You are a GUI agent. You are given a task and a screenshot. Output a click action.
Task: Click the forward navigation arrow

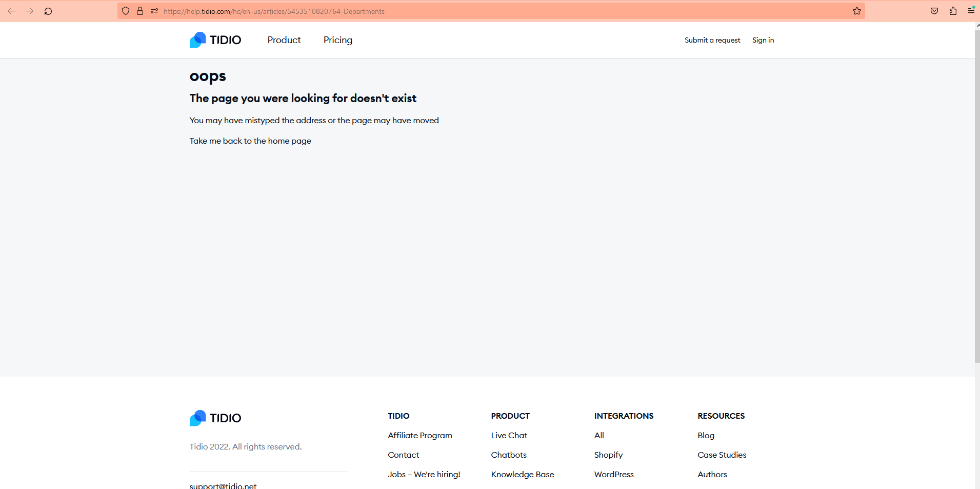(30, 11)
